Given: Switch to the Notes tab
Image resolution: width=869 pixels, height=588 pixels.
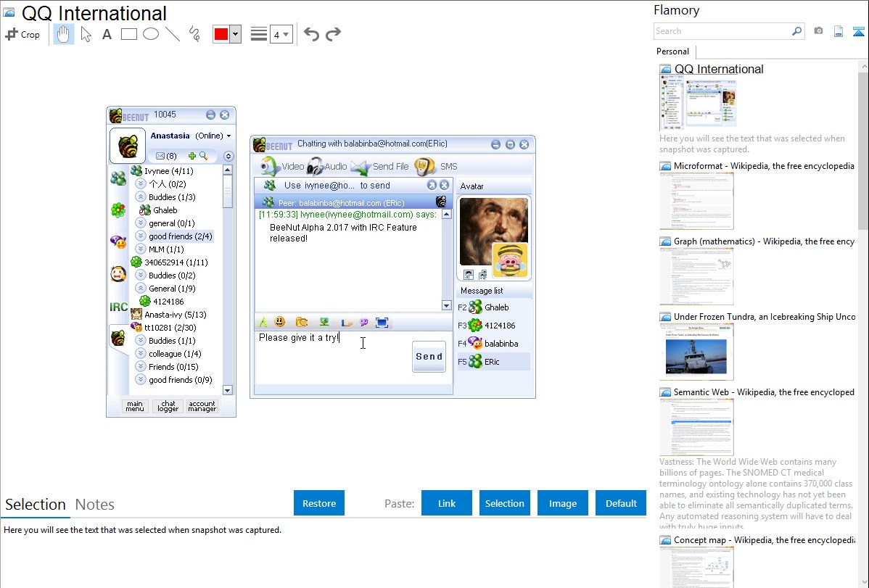Looking at the screenshot, I should pyautogui.click(x=95, y=505).
